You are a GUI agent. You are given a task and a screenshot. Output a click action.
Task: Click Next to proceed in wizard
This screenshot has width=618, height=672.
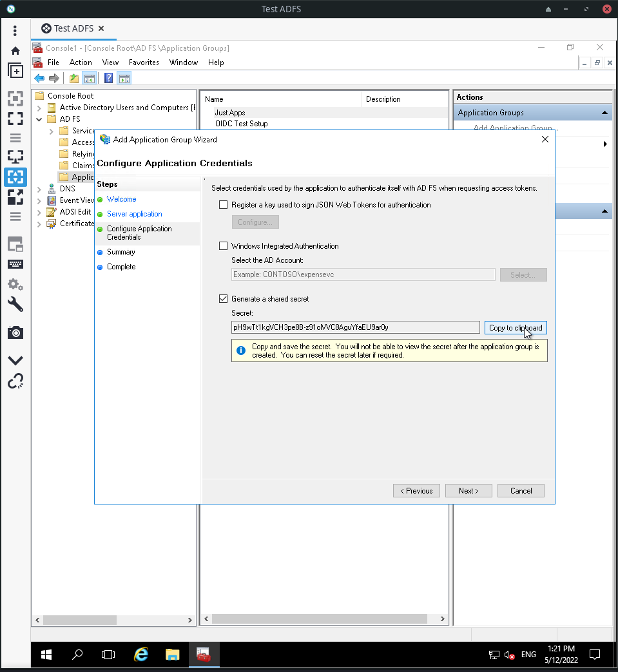click(x=468, y=491)
